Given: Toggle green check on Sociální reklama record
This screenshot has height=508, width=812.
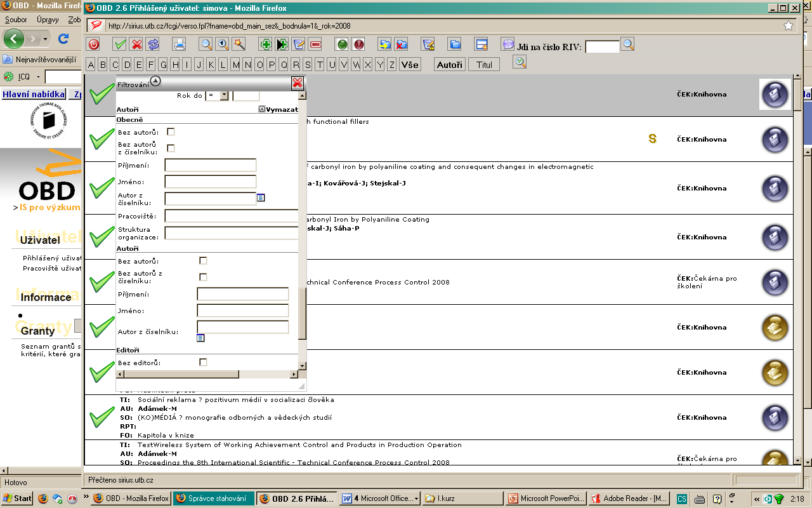Looking at the screenshot, I should click(x=101, y=418).
